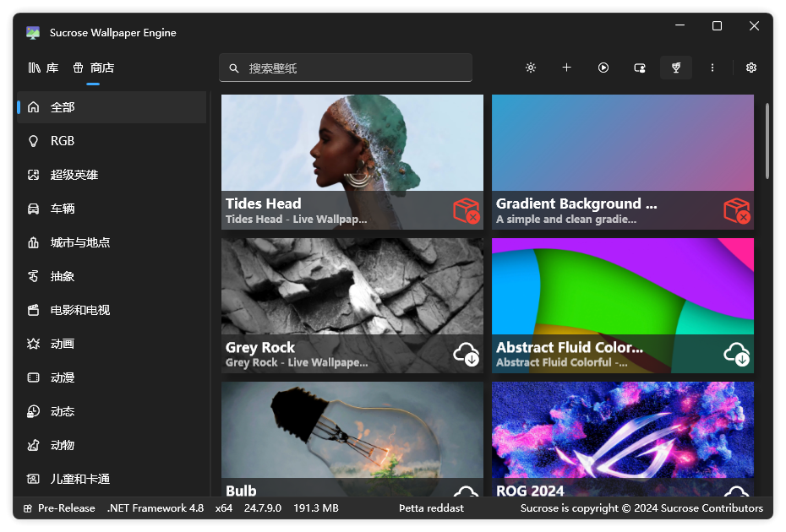
Task: Open the three-dot more options menu
Action: [x=712, y=68]
